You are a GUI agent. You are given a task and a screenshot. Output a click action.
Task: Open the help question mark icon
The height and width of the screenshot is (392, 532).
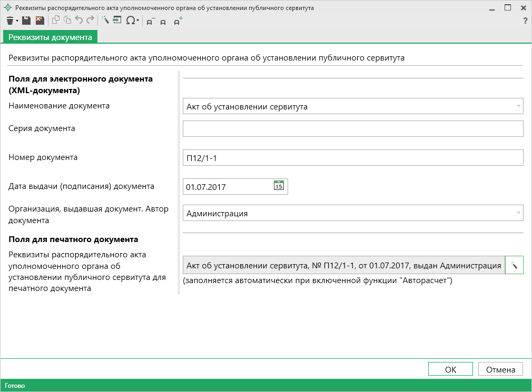pyautogui.click(x=525, y=21)
